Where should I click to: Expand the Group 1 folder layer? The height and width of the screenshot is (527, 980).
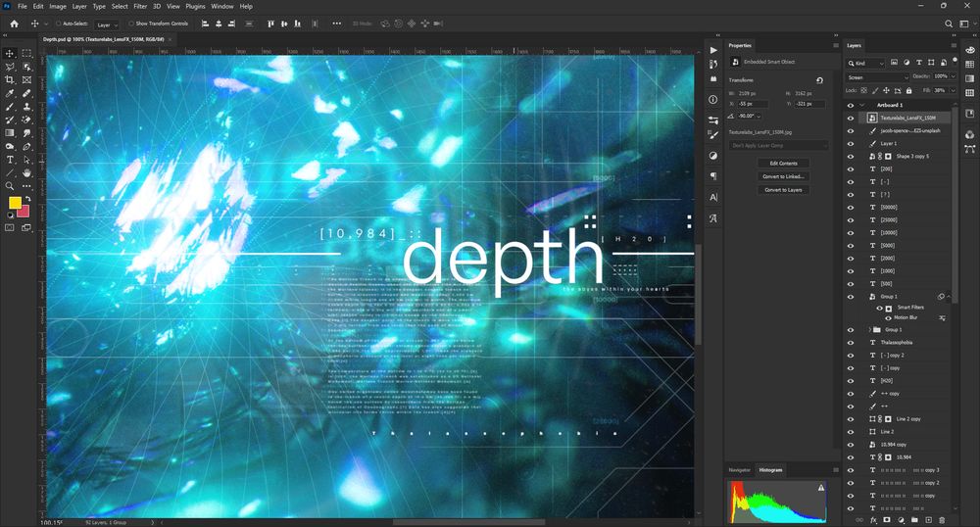(x=870, y=330)
